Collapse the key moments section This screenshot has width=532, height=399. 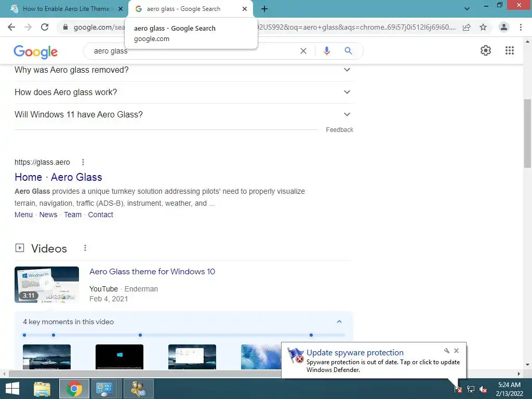tap(339, 322)
